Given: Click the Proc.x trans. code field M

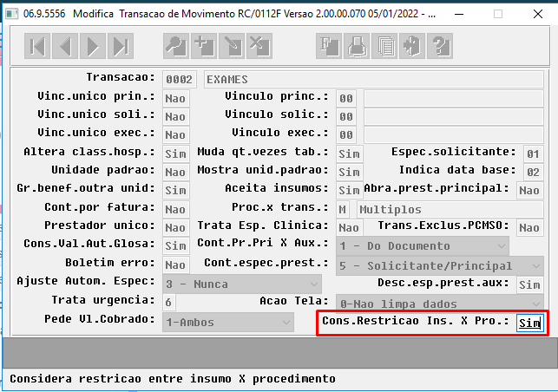Looking at the screenshot, I should (342, 210).
